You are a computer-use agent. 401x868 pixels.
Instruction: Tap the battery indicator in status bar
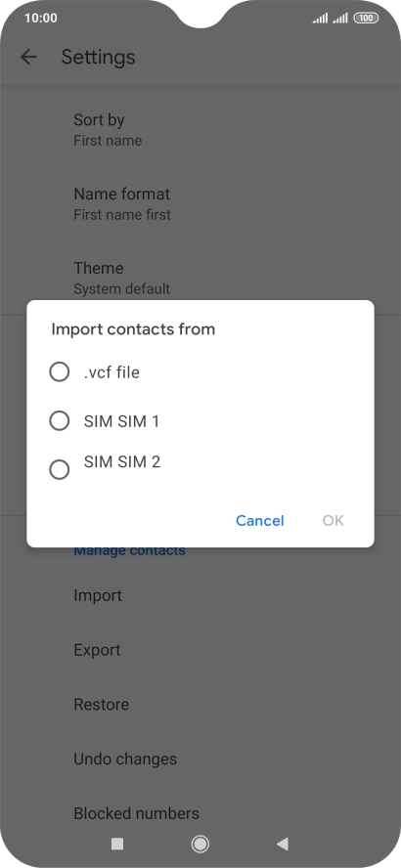[366, 19]
